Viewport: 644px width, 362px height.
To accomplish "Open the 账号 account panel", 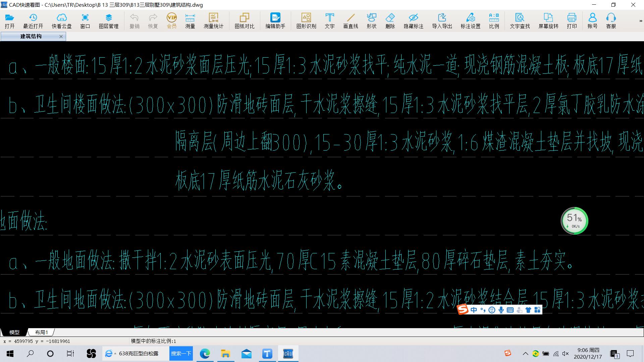I will pos(593,21).
